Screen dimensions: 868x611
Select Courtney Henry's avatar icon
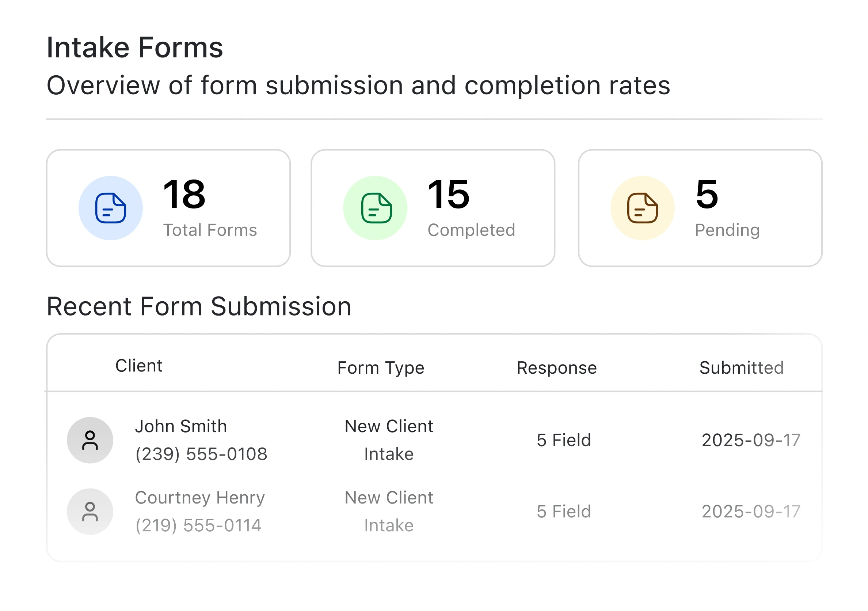(90, 511)
